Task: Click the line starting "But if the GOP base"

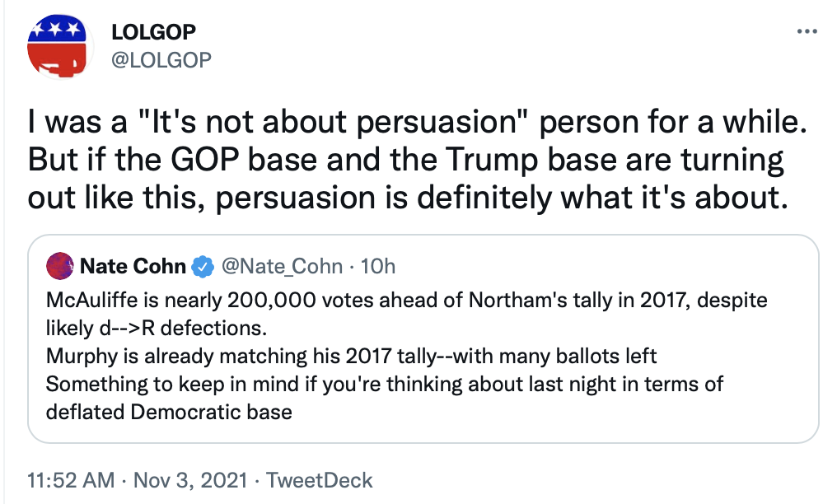Action: click(x=406, y=161)
